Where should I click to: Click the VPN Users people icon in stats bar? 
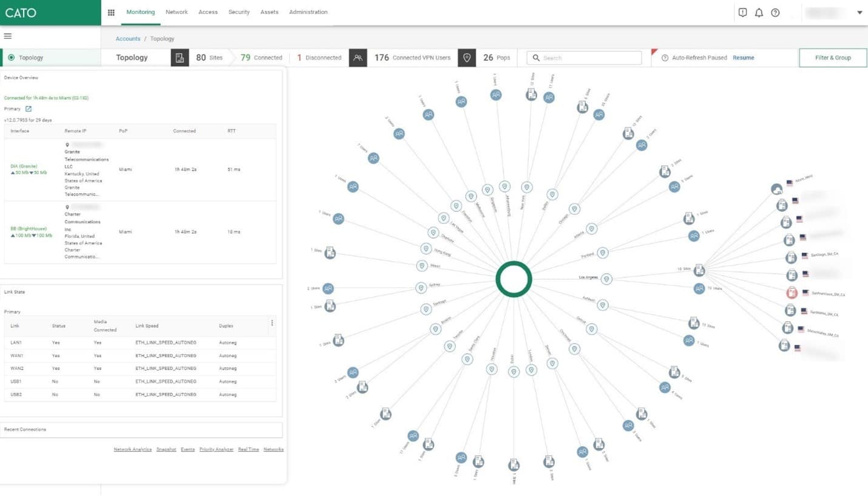pos(358,58)
